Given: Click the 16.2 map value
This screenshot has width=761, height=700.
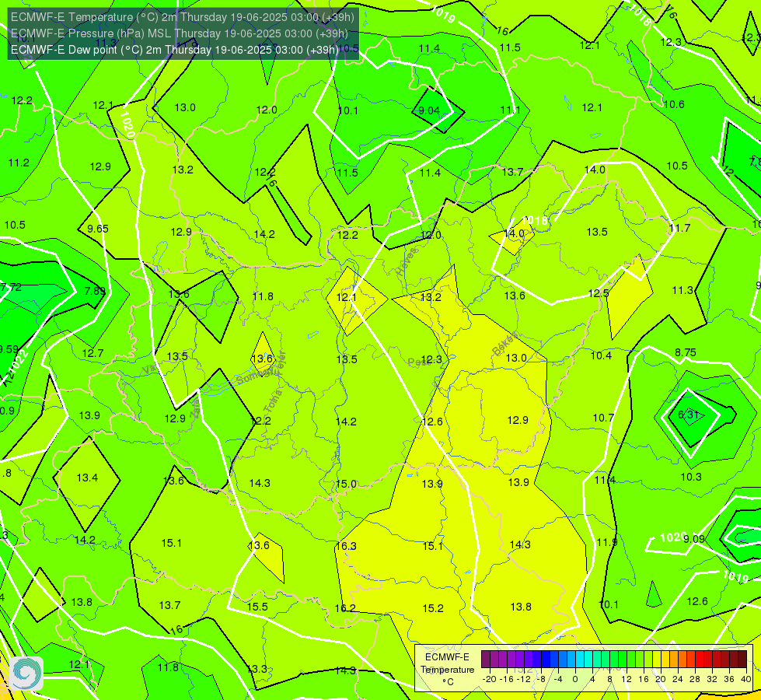Looking at the screenshot, I should [346, 608].
